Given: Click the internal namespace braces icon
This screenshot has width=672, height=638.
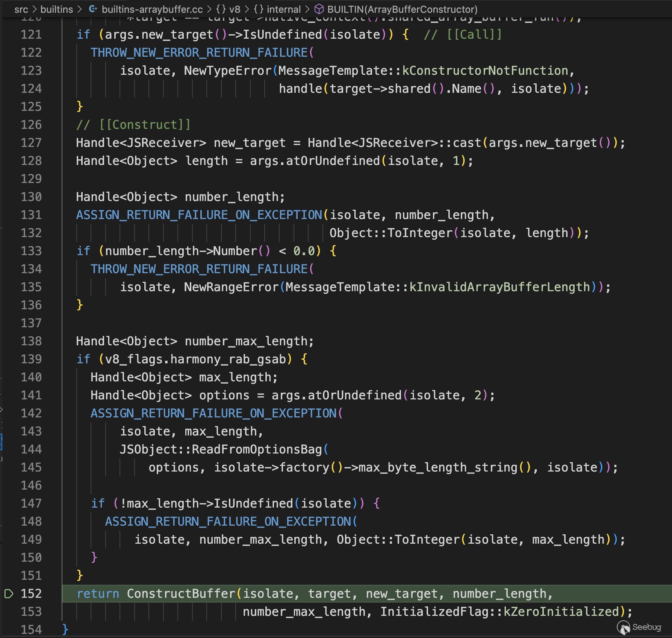Looking at the screenshot, I should pos(258,9).
